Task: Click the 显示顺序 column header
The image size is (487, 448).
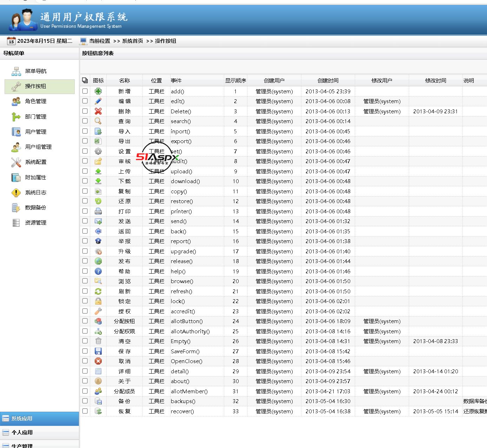Action: (235, 81)
